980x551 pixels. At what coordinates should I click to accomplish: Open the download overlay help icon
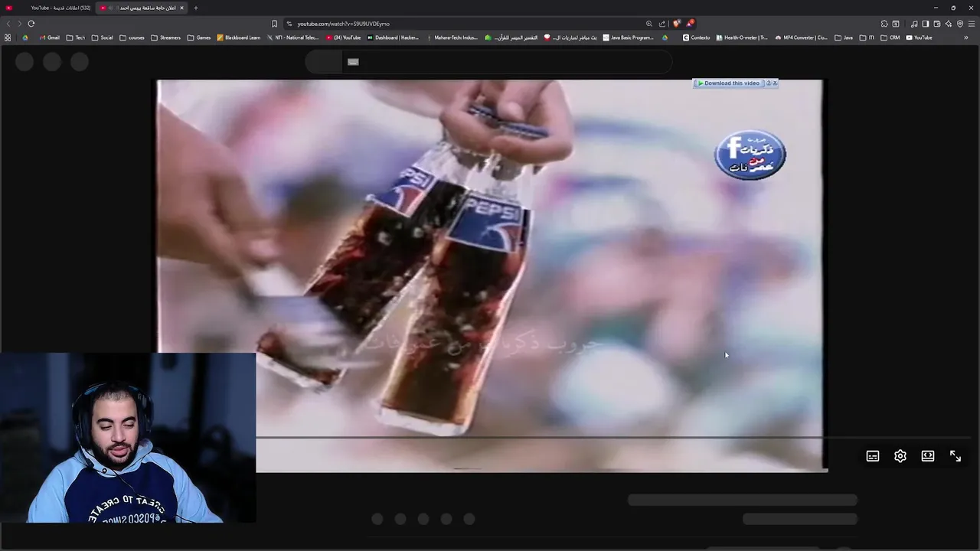click(768, 83)
